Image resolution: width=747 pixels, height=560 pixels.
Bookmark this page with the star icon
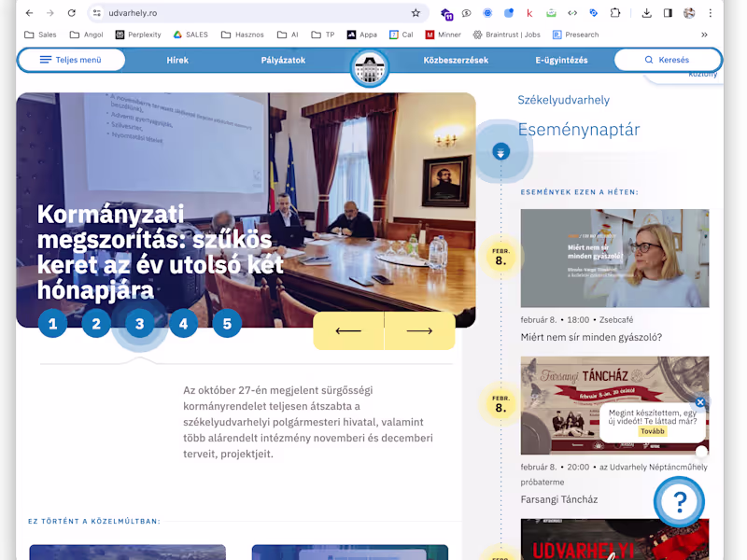click(x=416, y=13)
